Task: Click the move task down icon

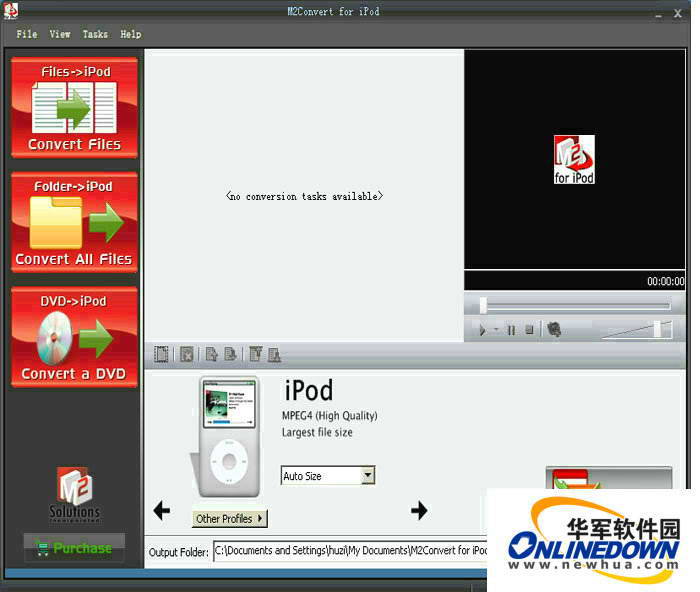Action: [230, 354]
